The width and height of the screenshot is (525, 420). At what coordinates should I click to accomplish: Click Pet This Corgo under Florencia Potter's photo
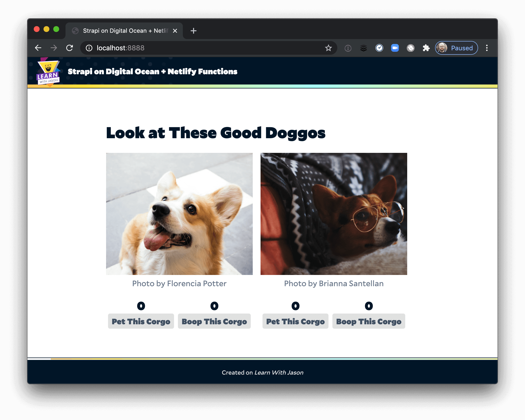[x=141, y=321]
